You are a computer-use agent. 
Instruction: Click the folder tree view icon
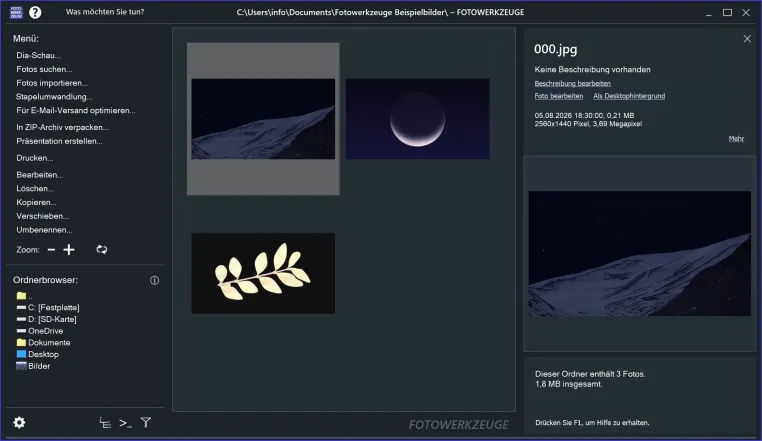pyautogui.click(x=105, y=423)
